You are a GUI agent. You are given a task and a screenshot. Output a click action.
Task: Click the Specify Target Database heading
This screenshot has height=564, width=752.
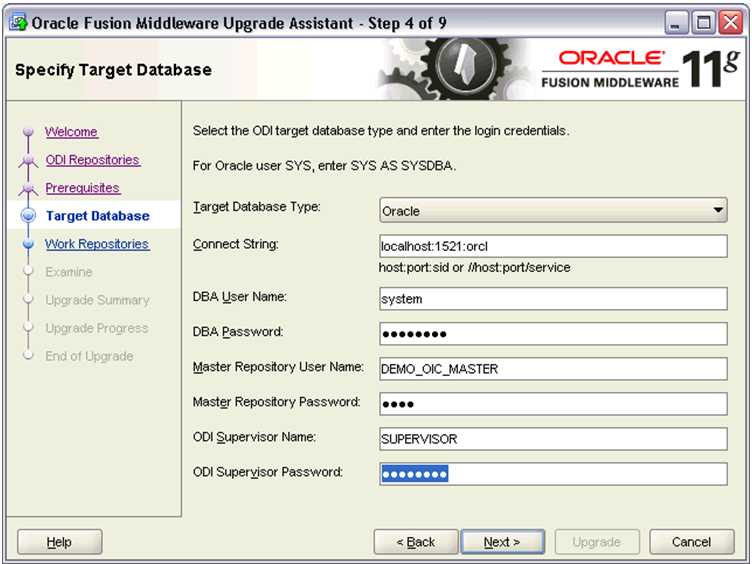coord(113,70)
